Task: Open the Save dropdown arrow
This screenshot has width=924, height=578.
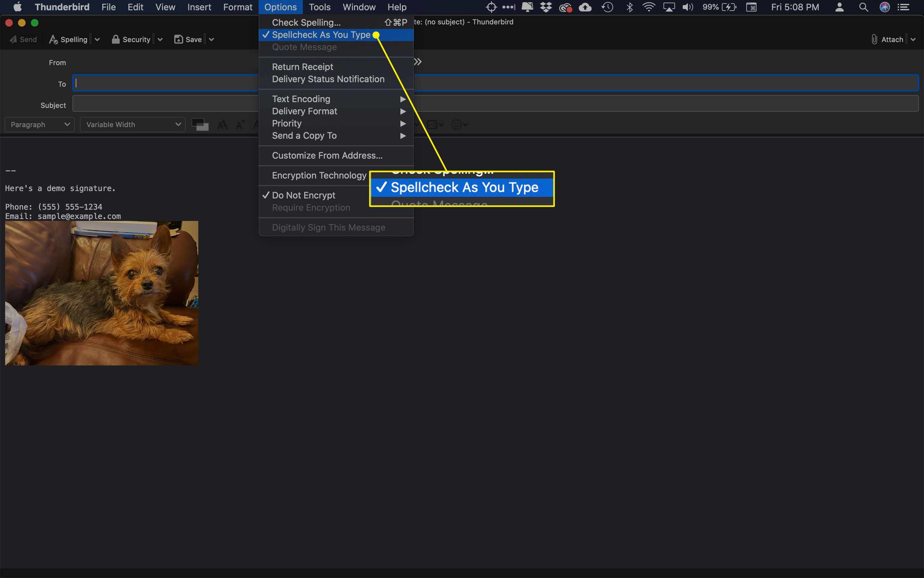Action: 211,39
